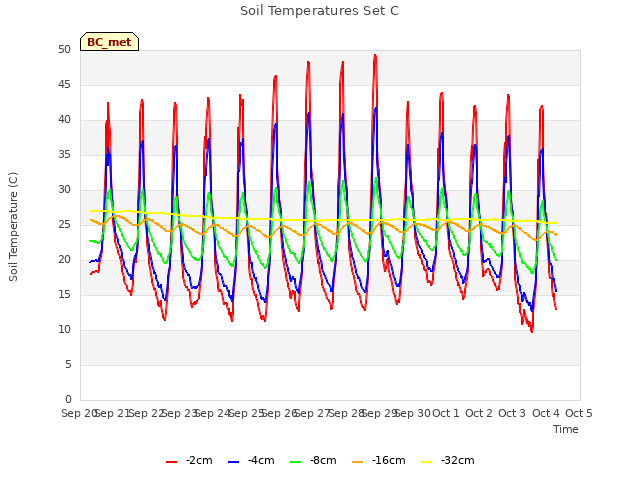640x480 pixels.
Task: Click the 45 y-axis tick label
Action: pos(64,85)
